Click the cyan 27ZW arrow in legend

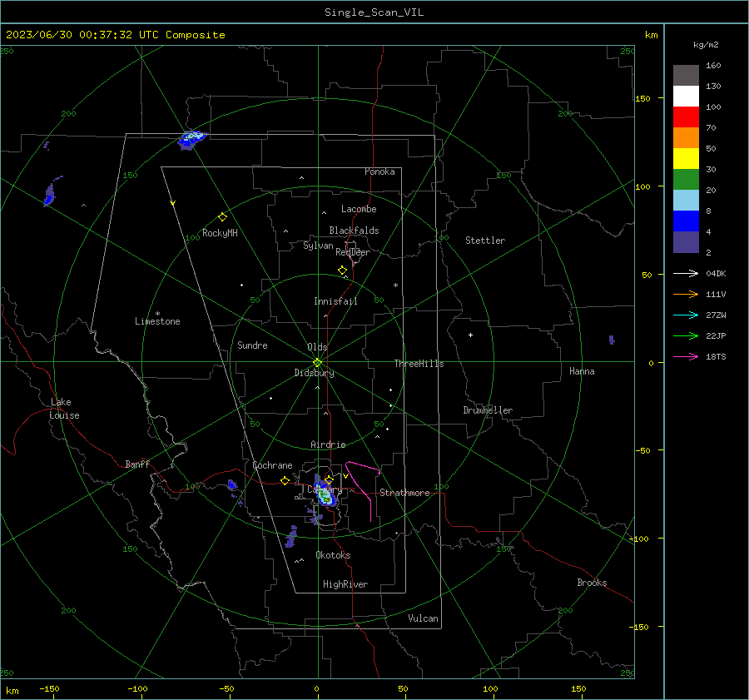pos(686,315)
